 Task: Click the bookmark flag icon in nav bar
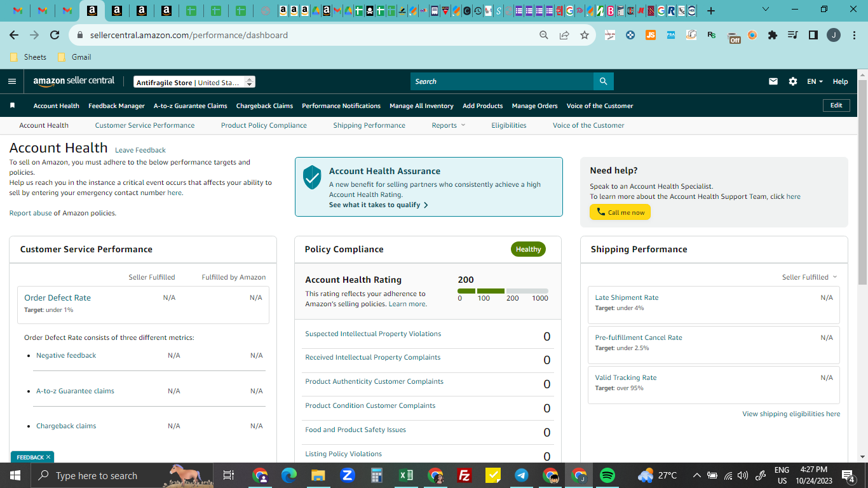(12, 105)
